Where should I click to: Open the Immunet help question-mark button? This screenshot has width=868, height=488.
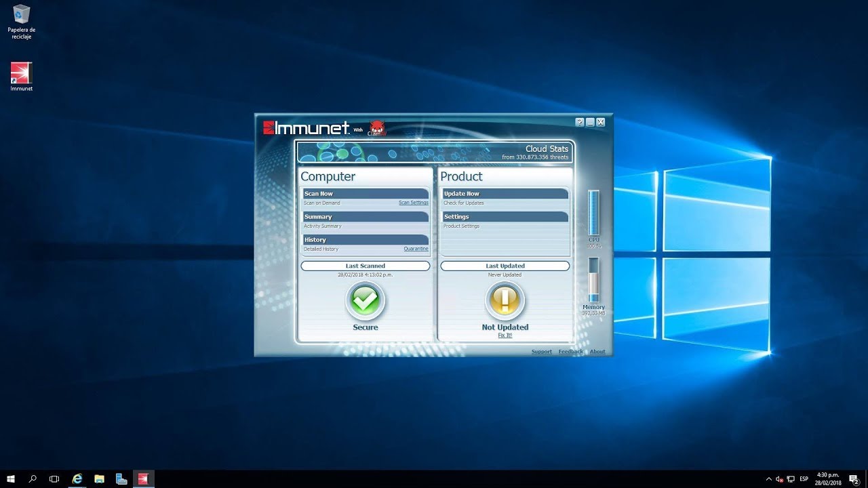580,122
